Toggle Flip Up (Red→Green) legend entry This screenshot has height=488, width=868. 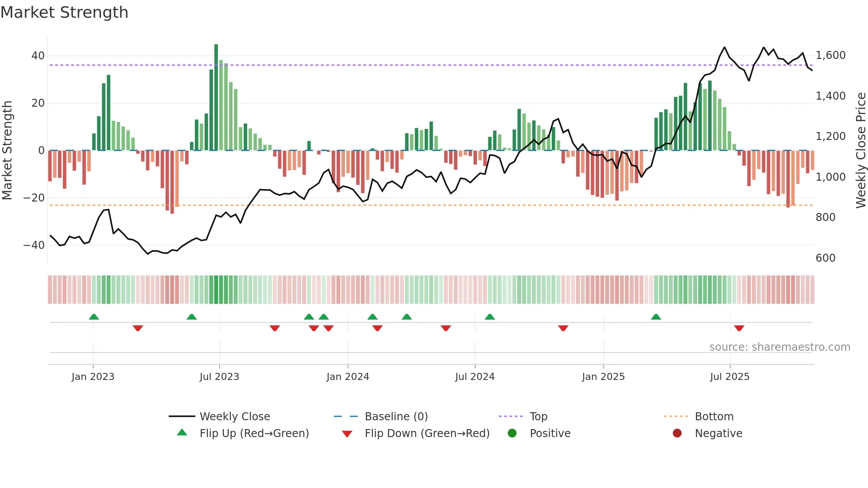pos(243,433)
